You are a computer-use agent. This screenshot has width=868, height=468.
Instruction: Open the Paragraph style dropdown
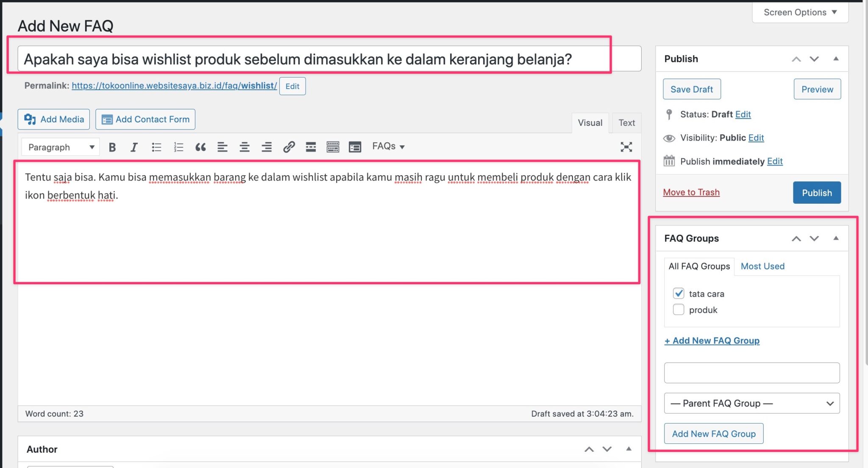click(x=60, y=147)
